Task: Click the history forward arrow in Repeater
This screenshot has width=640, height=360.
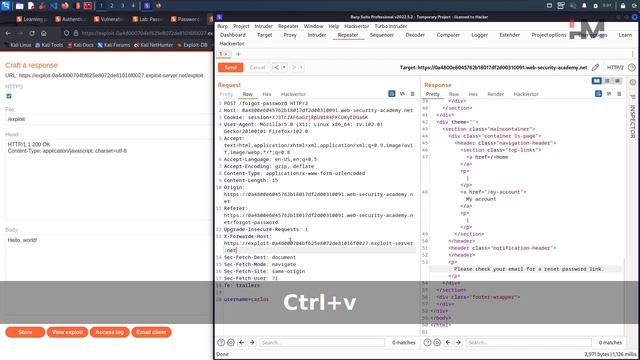Action: 294,68
